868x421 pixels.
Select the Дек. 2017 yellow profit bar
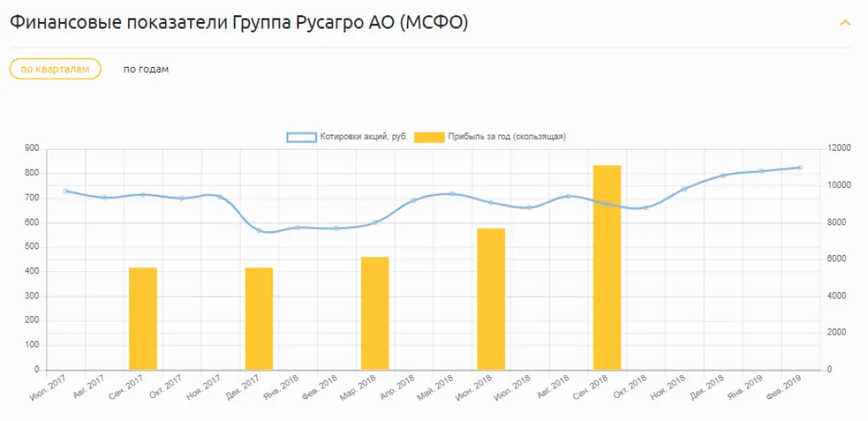point(259,319)
